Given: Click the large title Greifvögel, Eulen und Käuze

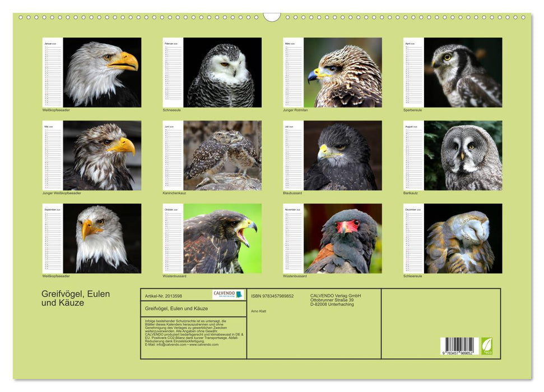Looking at the screenshot, I should (x=76, y=298).
